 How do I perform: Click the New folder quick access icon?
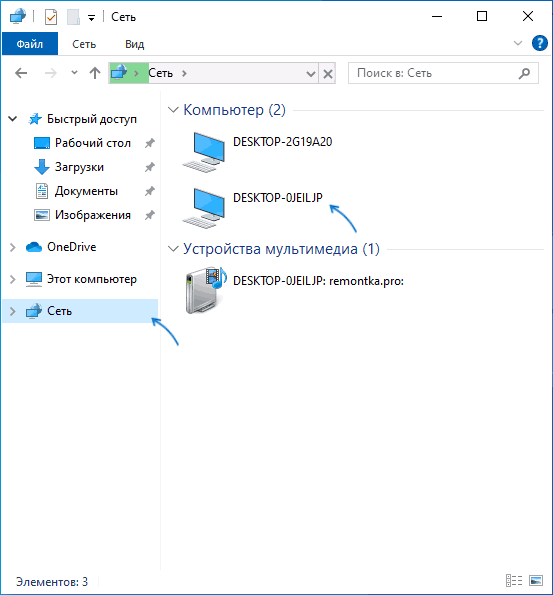(x=73, y=17)
